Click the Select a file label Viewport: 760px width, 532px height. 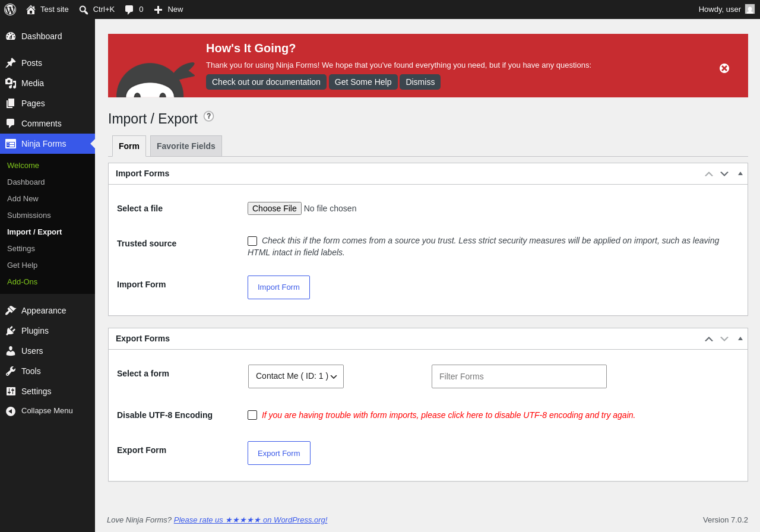point(140,208)
